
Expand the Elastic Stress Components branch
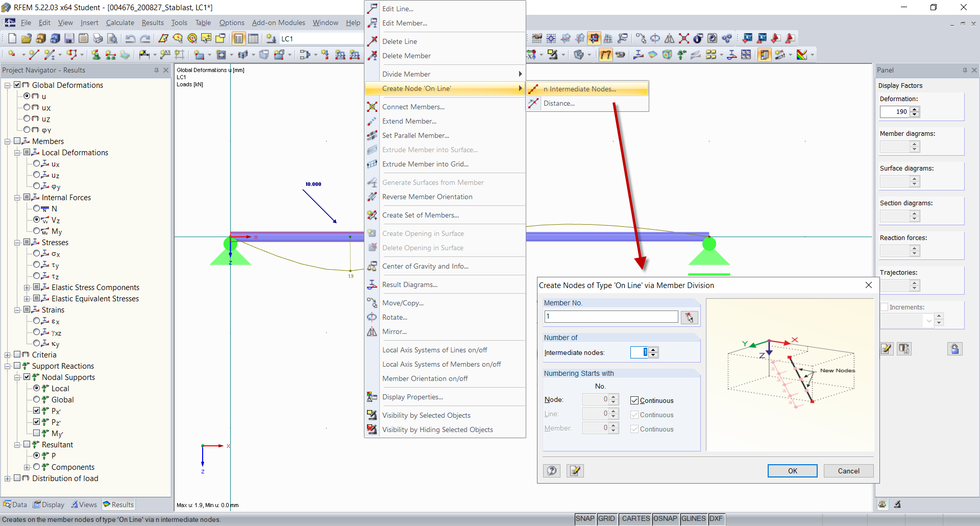(x=27, y=288)
